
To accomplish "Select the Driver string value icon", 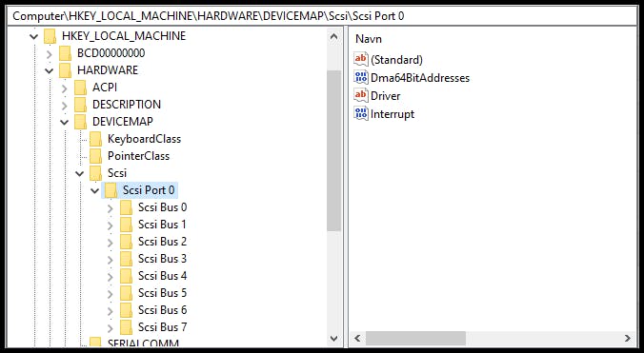I will tap(361, 95).
